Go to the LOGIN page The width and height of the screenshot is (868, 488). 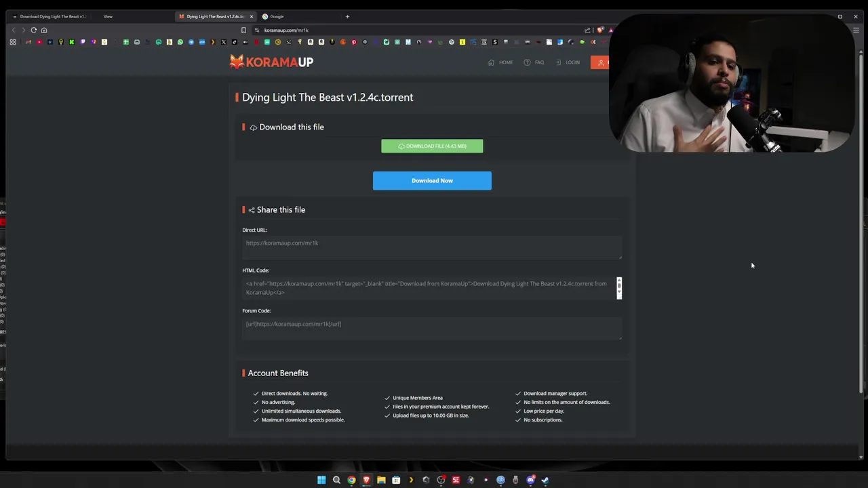[568, 62]
